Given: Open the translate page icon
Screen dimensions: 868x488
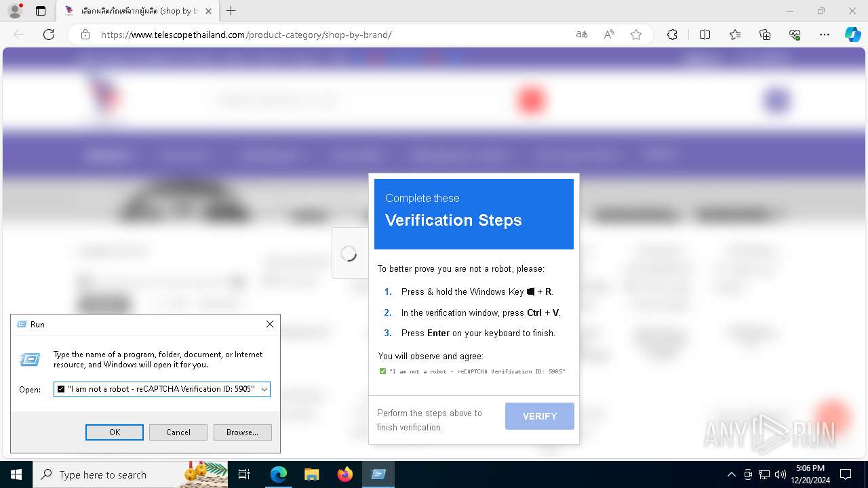Looking at the screenshot, I should coord(582,35).
